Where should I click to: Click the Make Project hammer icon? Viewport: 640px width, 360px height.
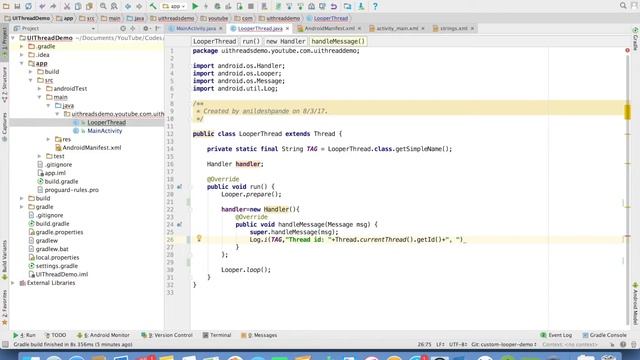[x=153, y=6]
